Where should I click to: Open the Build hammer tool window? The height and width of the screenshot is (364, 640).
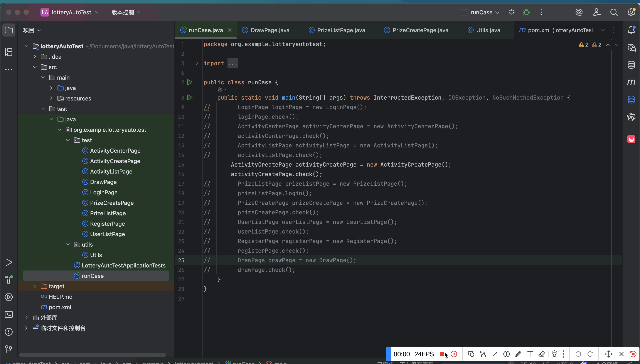(9, 279)
